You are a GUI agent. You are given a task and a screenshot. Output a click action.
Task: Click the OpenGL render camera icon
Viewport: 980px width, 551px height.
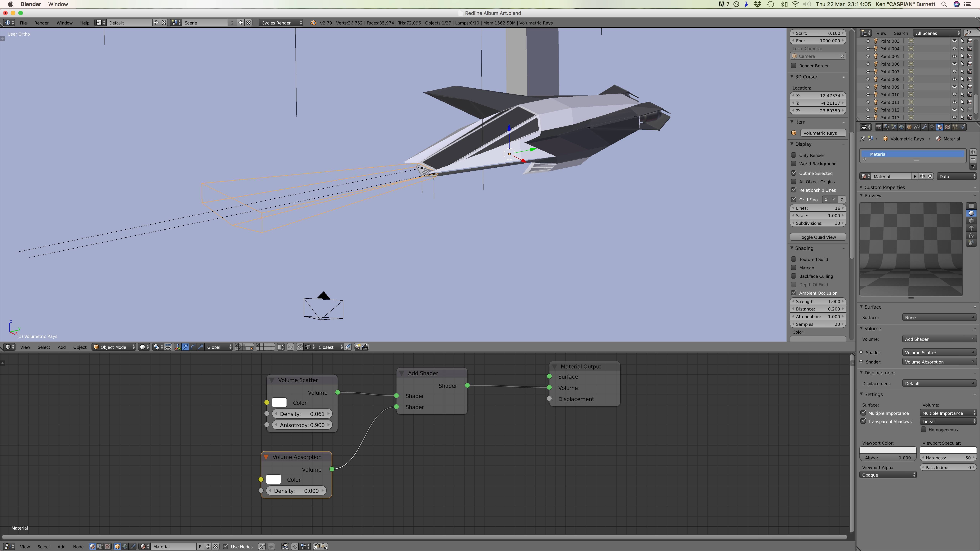[357, 347]
